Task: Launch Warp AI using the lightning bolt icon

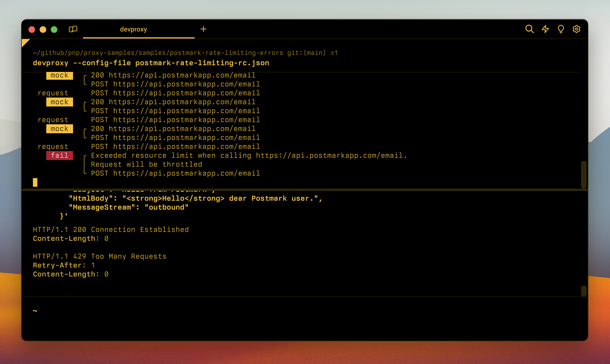Action: click(x=545, y=29)
